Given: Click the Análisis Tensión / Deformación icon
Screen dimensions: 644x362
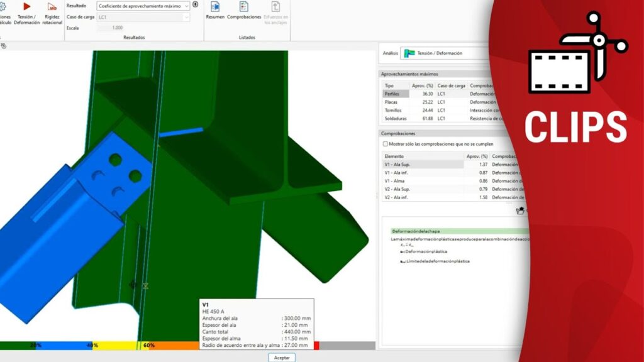Looking at the screenshot, I should click(409, 53).
